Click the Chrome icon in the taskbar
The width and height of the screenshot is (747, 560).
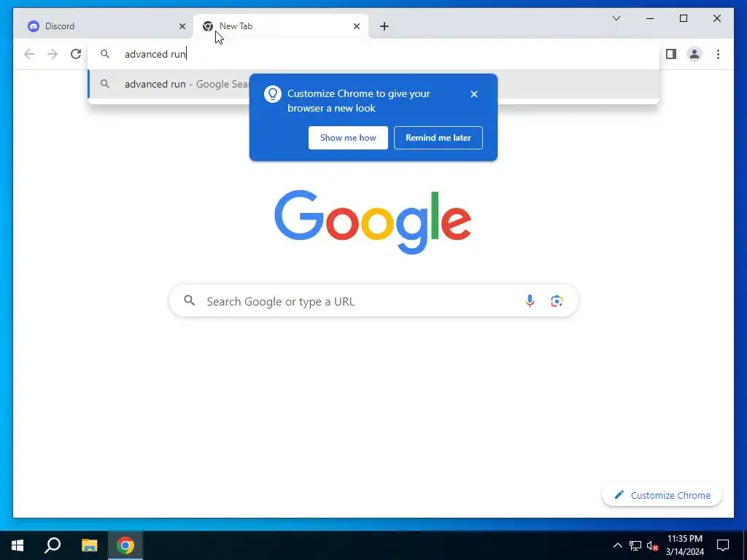coord(125,545)
